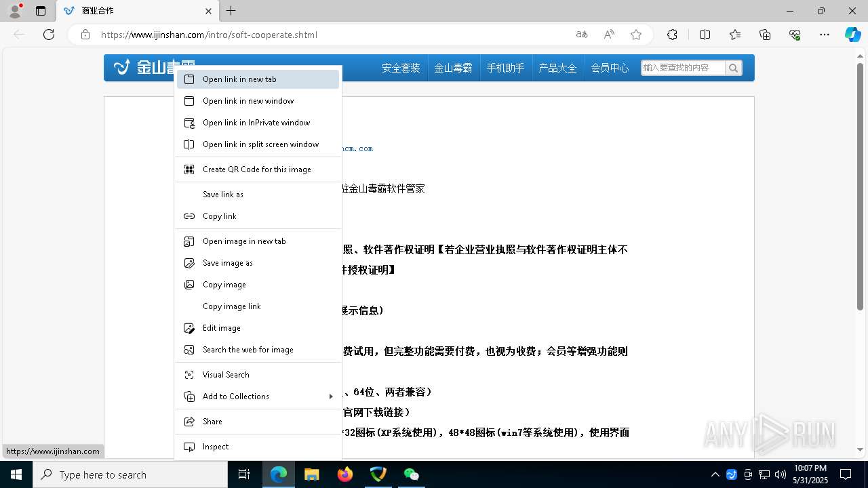Screen dimensions: 868x488
Task: Click the address bar URL
Action: click(x=209, y=35)
